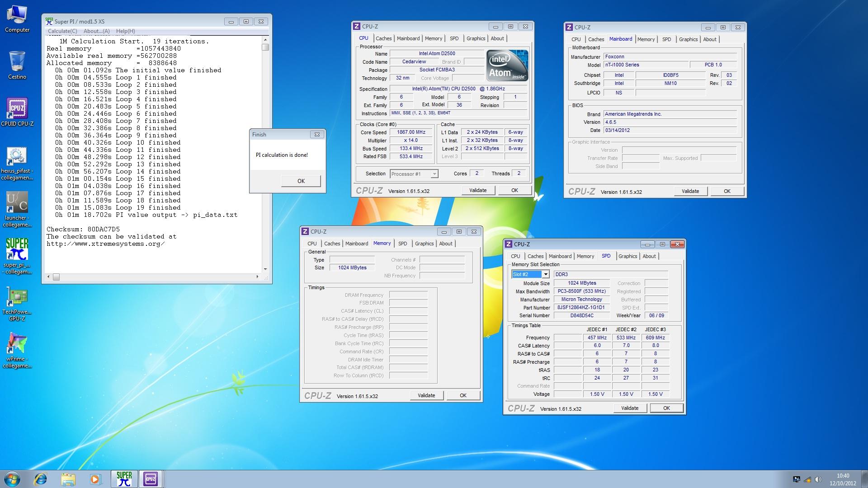Screen dimensions: 868x488
Task: Click Core Speed value 1867.00 MHz
Action: pos(411,132)
